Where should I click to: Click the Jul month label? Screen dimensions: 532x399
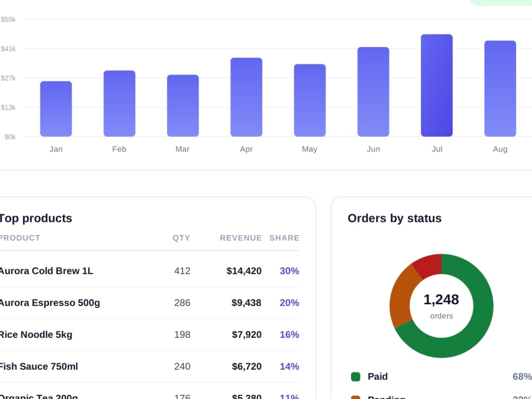click(x=437, y=149)
